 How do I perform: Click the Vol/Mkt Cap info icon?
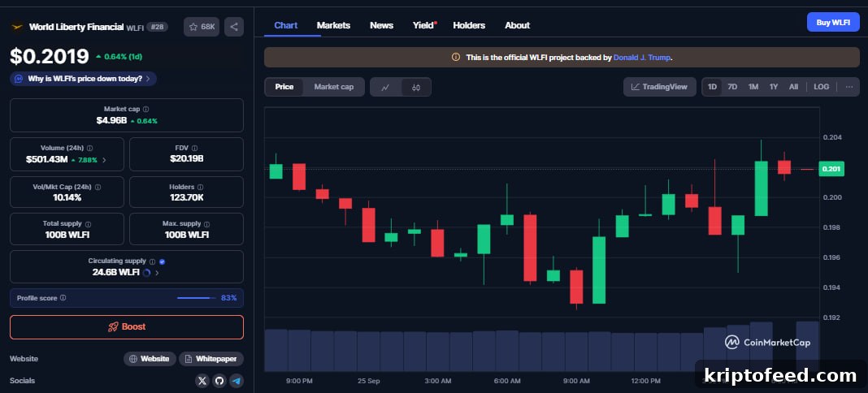pyautogui.click(x=98, y=188)
